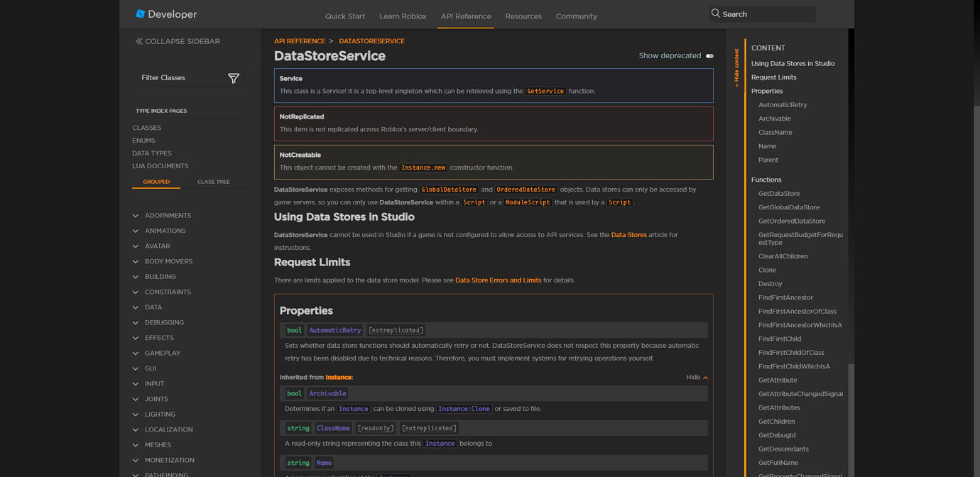Image resolution: width=980 pixels, height=477 pixels.
Task: Navigate to the ENUMS index page
Action: coord(143,141)
